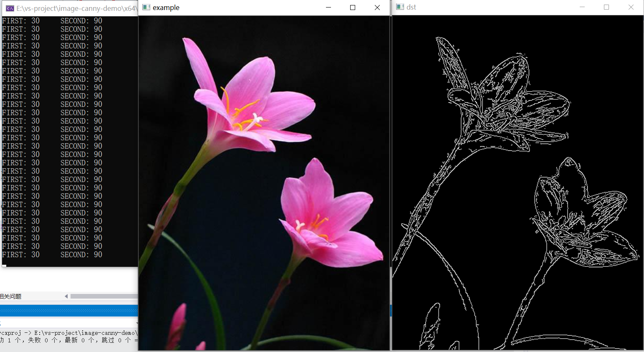The height and width of the screenshot is (352, 644).
Task: Click the 'example' window title text
Action: [166, 8]
